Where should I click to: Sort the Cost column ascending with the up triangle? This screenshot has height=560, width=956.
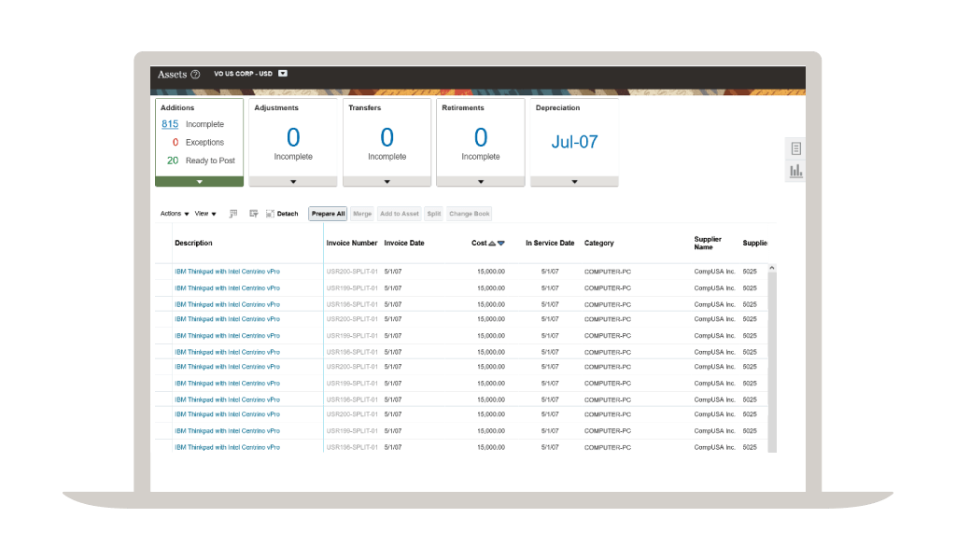(492, 243)
